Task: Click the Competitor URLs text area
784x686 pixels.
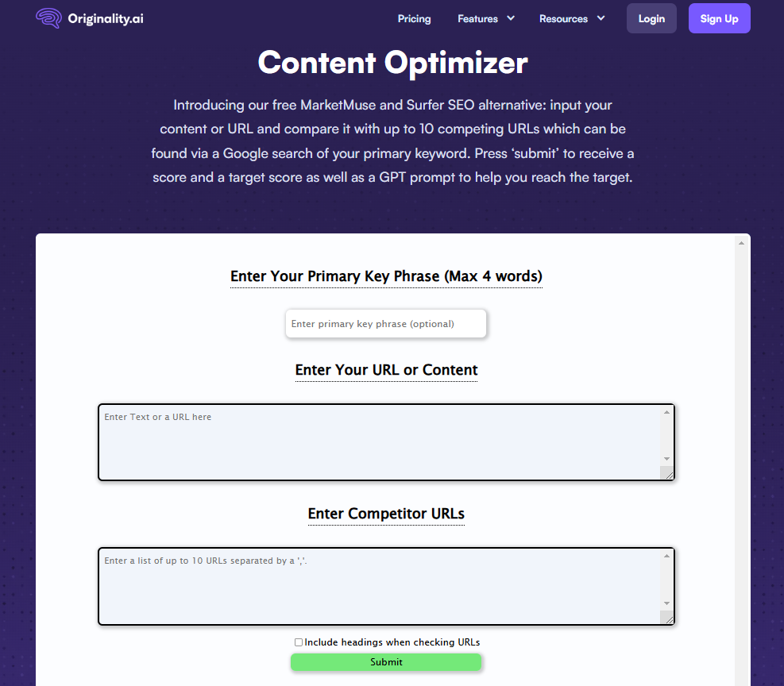Action: coord(380,586)
